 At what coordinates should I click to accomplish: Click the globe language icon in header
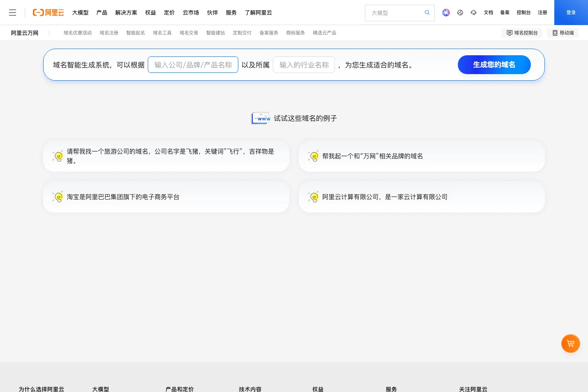[x=460, y=13]
